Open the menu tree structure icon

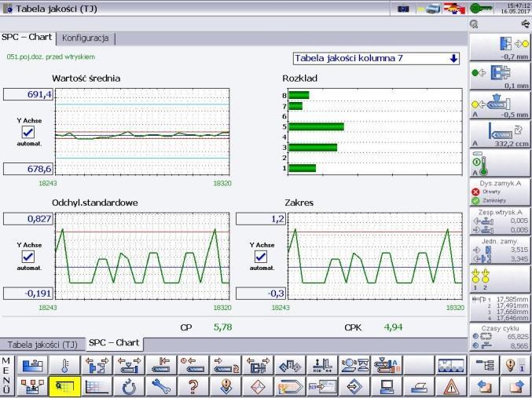pyautogui.click(x=484, y=365)
